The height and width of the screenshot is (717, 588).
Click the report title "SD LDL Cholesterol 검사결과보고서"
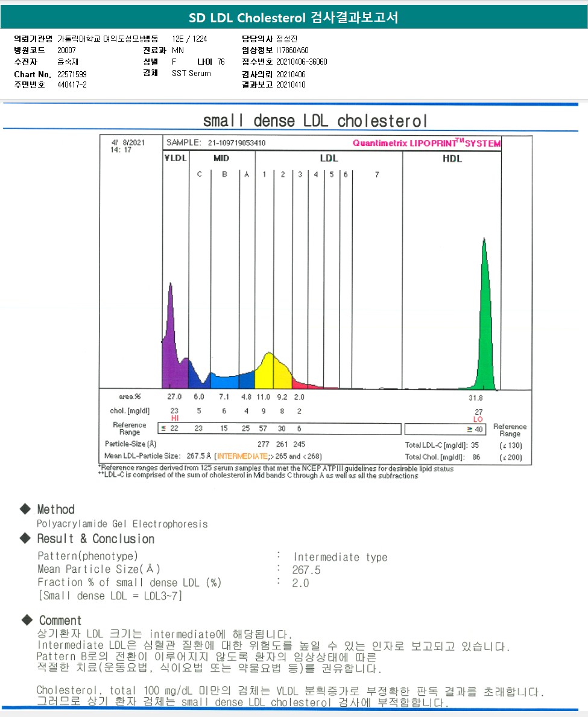(x=294, y=18)
